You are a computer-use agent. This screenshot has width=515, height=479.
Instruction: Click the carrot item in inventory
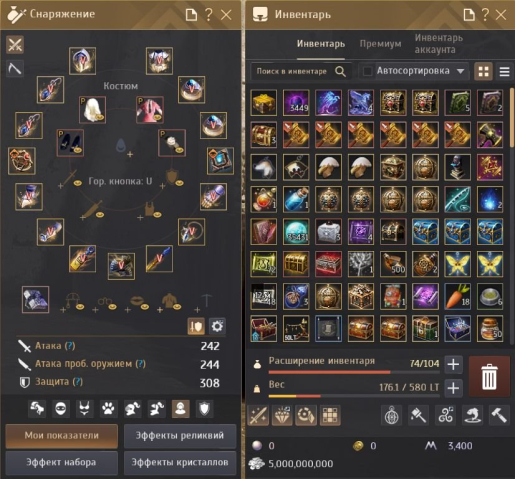click(x=457, y=296)
